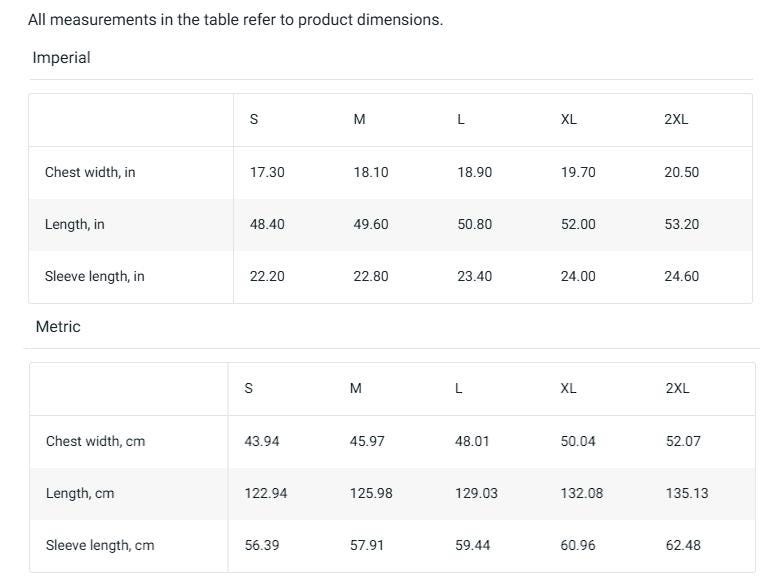Click the L column header in Metric table

pos(459,388)
